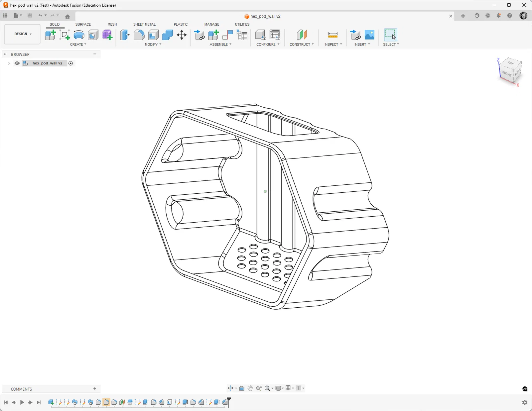Switch to the SURFACE tab
532x411 pixels.
coord(83,24)
